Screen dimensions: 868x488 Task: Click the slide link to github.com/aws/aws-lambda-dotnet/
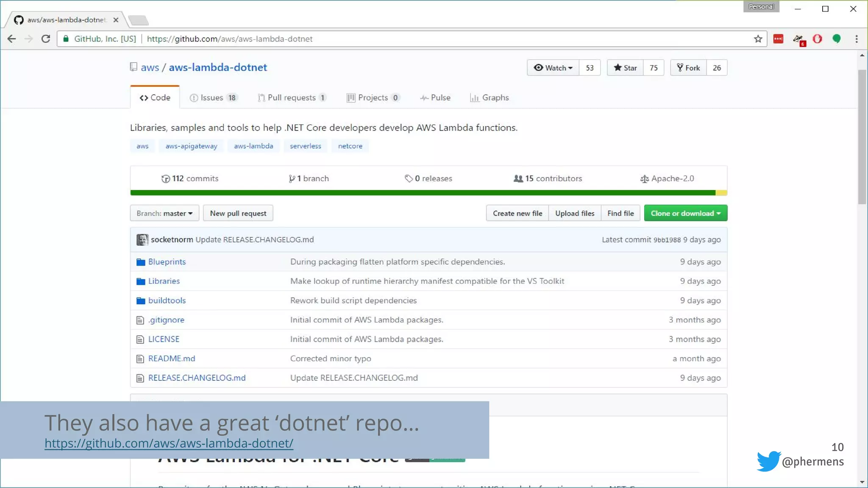(169, 443)
